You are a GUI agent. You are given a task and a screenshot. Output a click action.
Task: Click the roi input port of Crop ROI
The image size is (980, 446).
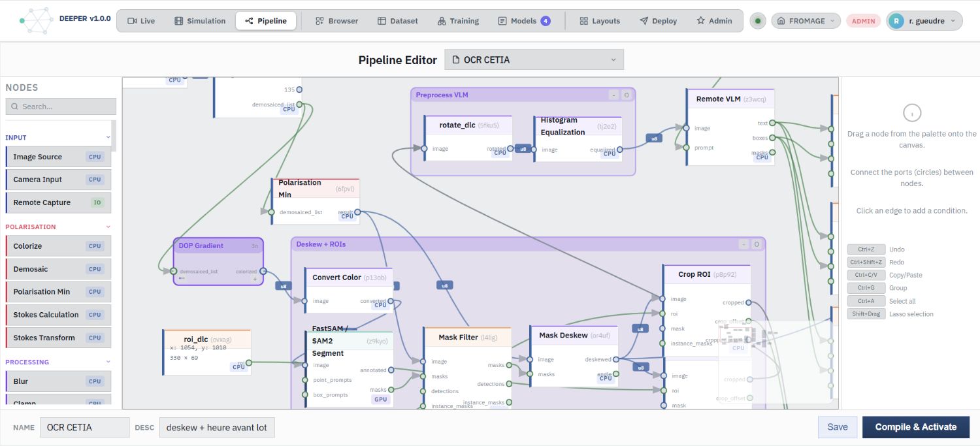coord(662,314)
